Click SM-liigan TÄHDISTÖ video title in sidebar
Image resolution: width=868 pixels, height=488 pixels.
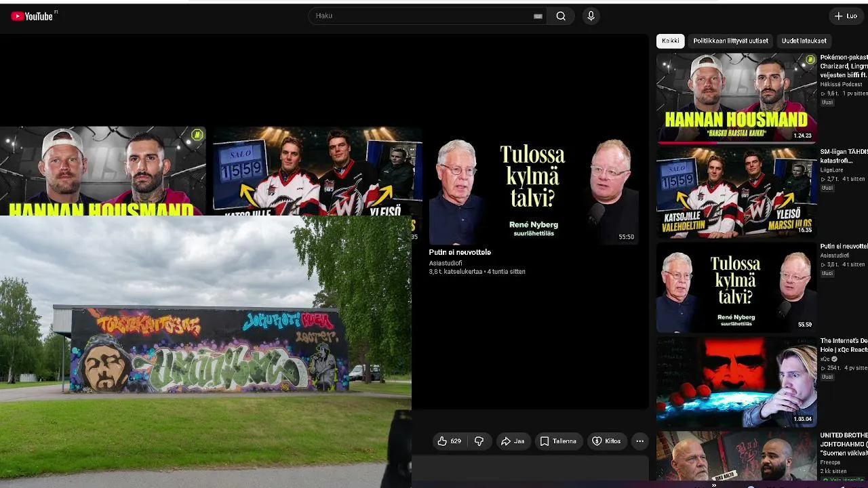[844, 157]
